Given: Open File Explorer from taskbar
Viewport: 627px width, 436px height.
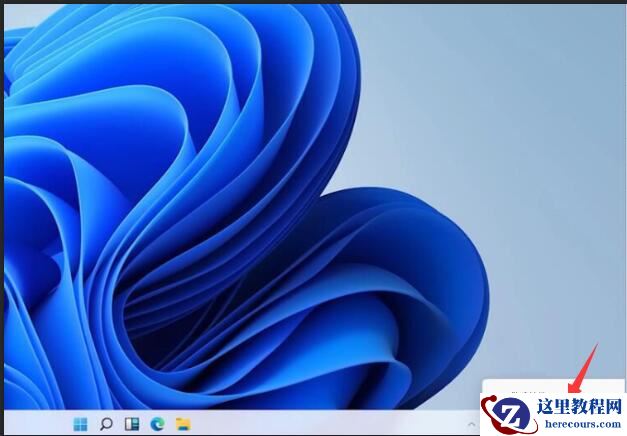Looking at the screenshot, I should pos(183,424).
